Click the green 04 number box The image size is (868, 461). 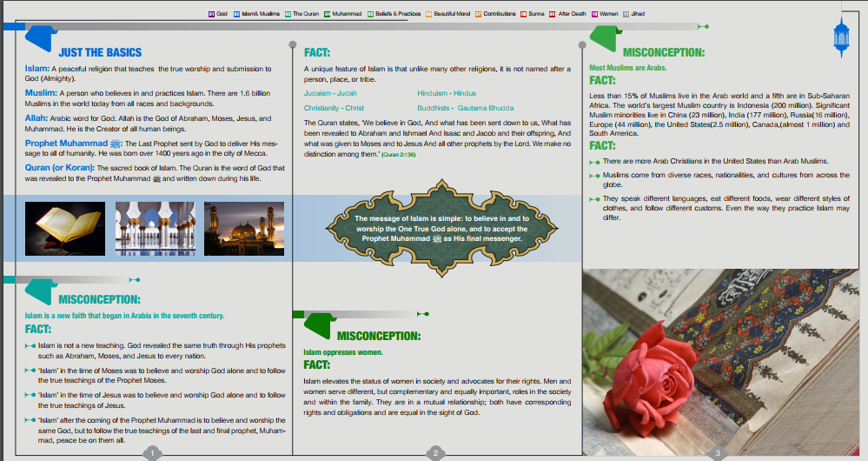point(328,14)
